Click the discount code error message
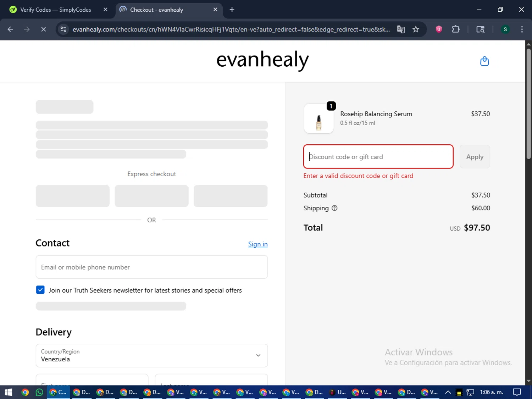Viewport: 532px width, 399px height. coord(358,176)
